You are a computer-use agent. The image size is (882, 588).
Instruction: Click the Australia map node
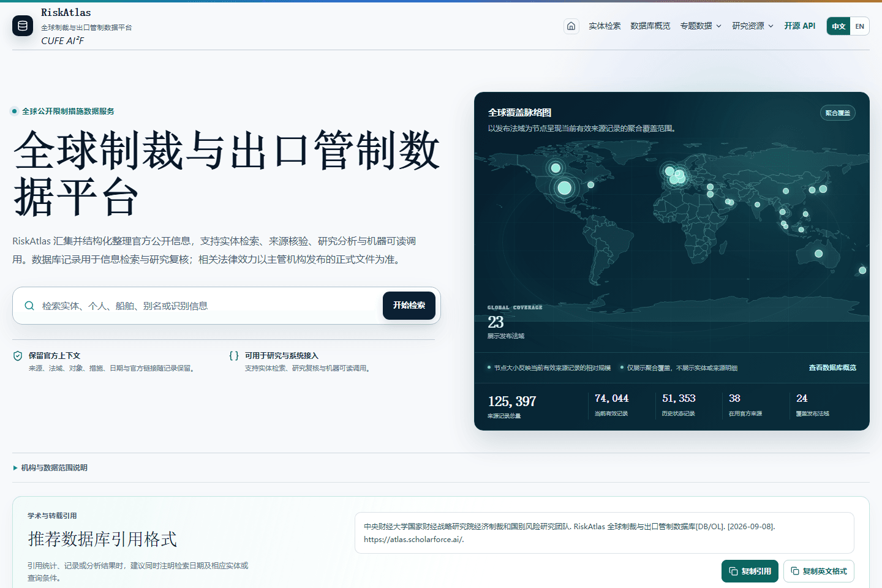(818, 254)
